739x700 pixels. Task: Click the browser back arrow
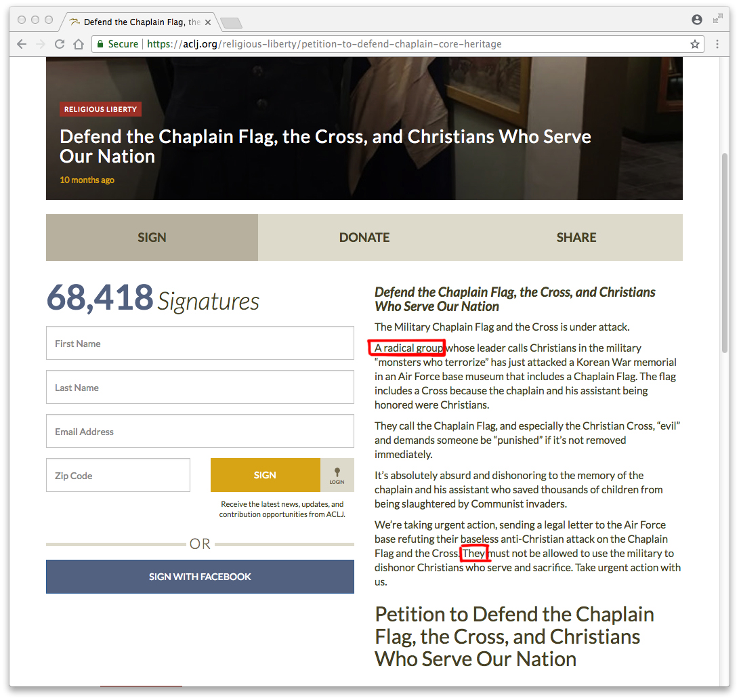(x=22, y=44)
